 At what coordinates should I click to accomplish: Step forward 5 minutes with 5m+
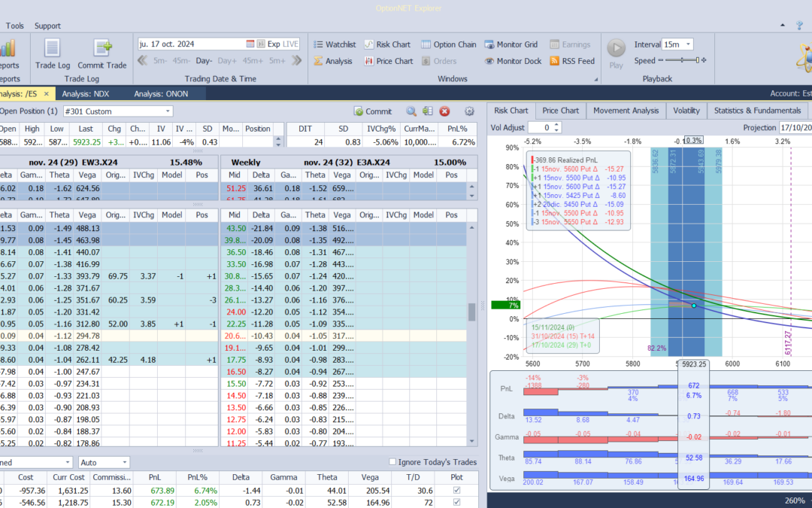coord(277,61)
